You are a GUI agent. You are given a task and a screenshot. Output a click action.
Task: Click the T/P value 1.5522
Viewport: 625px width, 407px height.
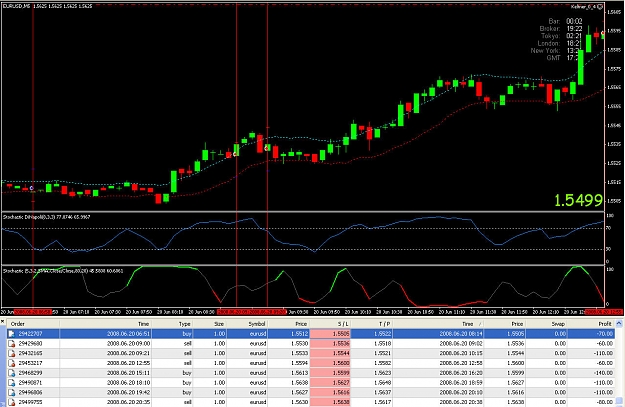pyautogui.click(x=383, y=334)
